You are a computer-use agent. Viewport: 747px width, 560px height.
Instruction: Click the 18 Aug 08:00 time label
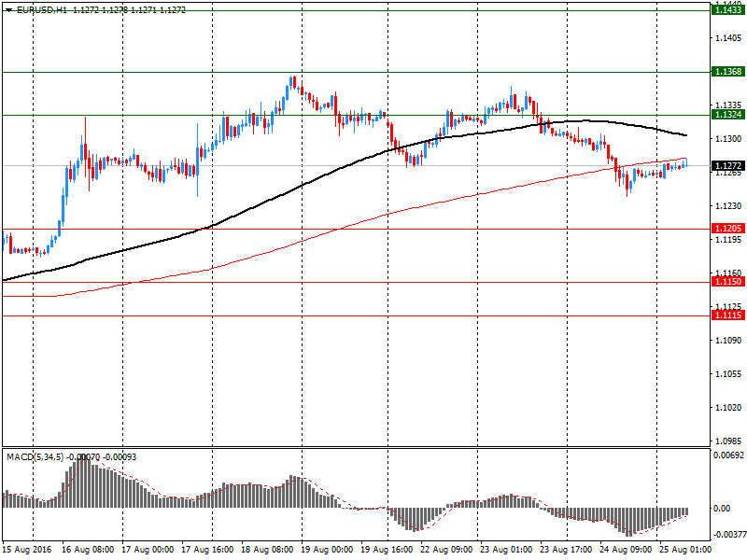[267, 550]
